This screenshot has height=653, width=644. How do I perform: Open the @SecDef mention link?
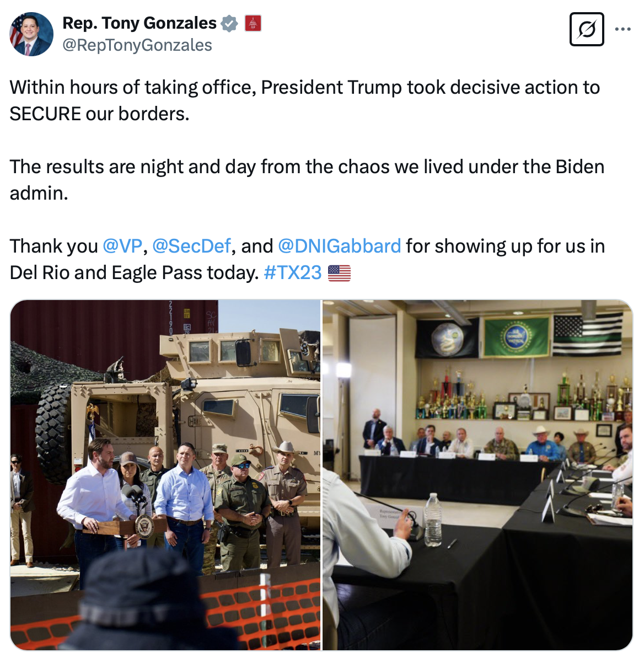[x=191, y=246]
